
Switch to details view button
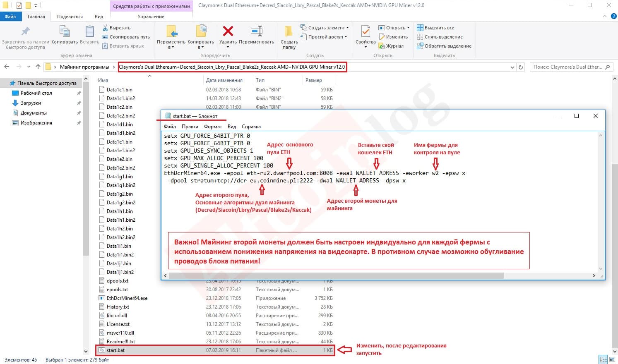tap(604, 359)
